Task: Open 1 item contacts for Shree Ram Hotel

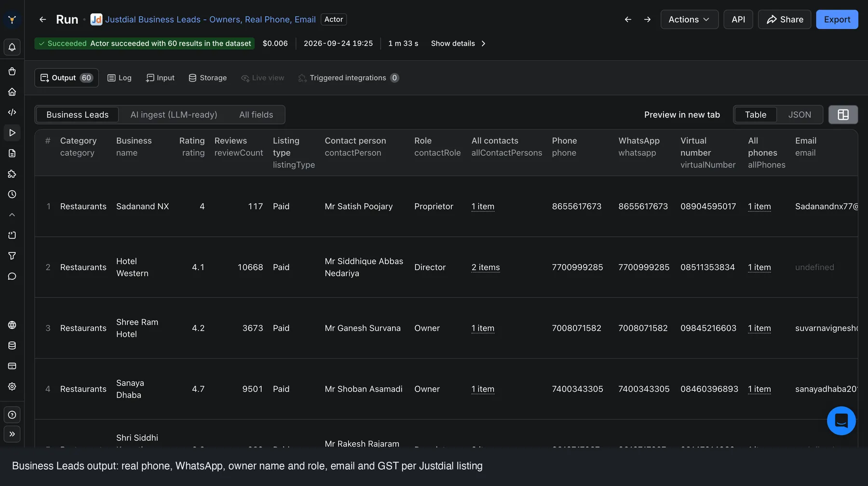Action: (x=483, y=328)
